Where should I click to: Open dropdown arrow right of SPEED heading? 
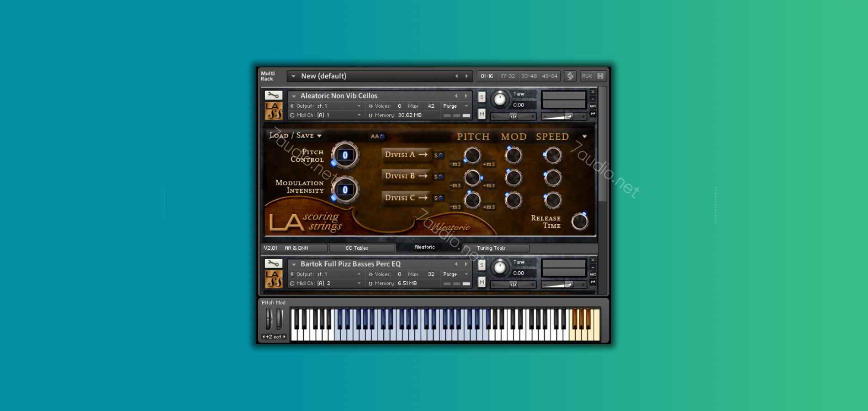point(584,137)
